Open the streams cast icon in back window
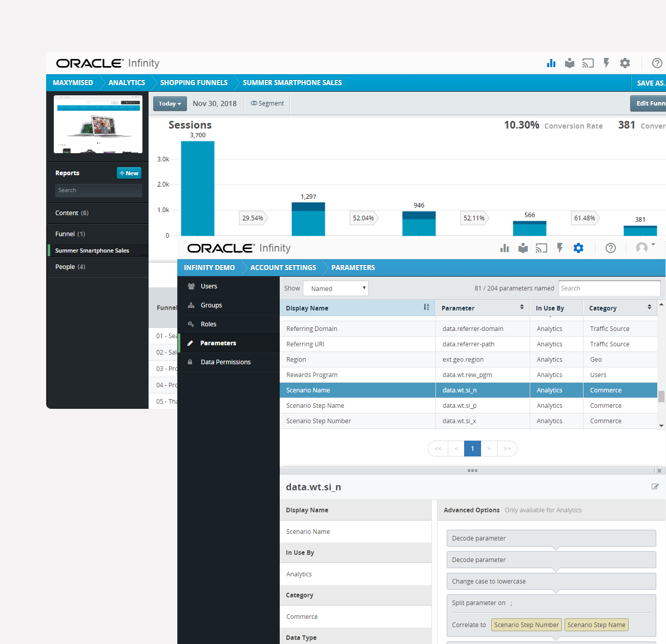Image resolution: width=666 pixels, height=644 pixels. click(588, 63)
